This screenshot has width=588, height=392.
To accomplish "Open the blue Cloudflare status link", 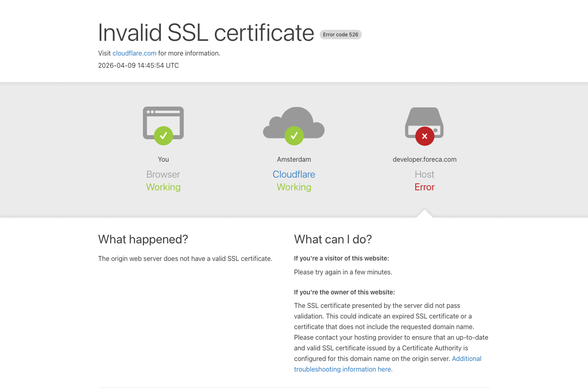I will (x=294, y=174).
